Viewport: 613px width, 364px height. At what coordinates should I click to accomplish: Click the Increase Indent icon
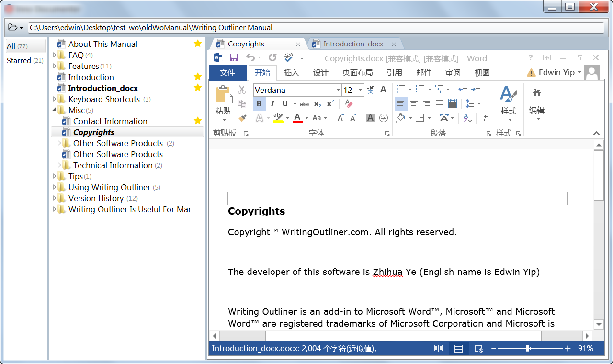click(476, 90)
